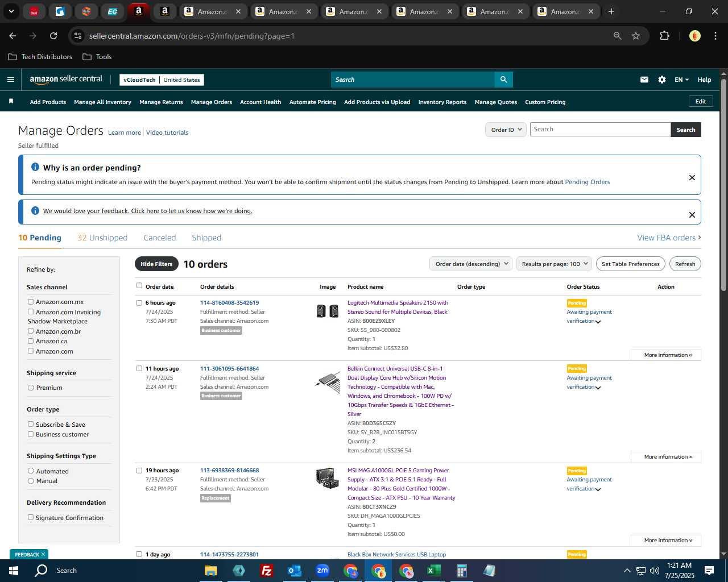This screenshot has height=582, width=728.
Task: Open the Results per page dropdown
Action: pyautogui.click(x=555, y=264)
